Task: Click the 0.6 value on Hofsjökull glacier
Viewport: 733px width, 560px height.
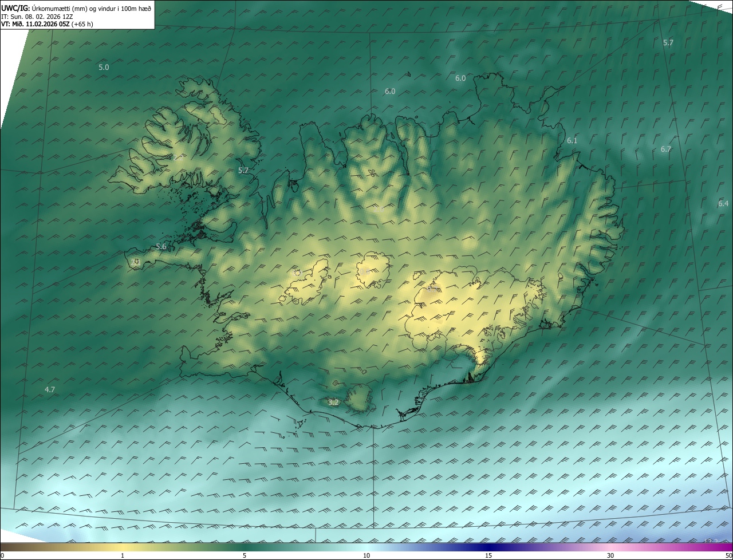Action: pyautogui.click(x=364, y=271)
